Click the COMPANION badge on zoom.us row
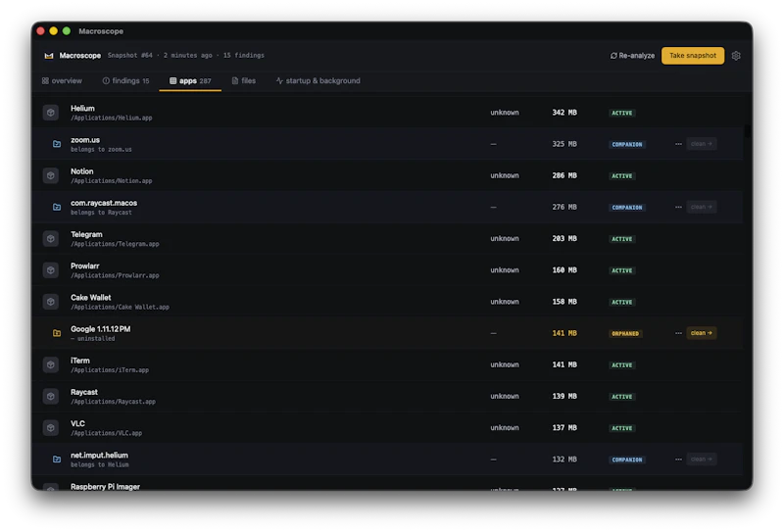The image size is (784, 532). [627, 144]
